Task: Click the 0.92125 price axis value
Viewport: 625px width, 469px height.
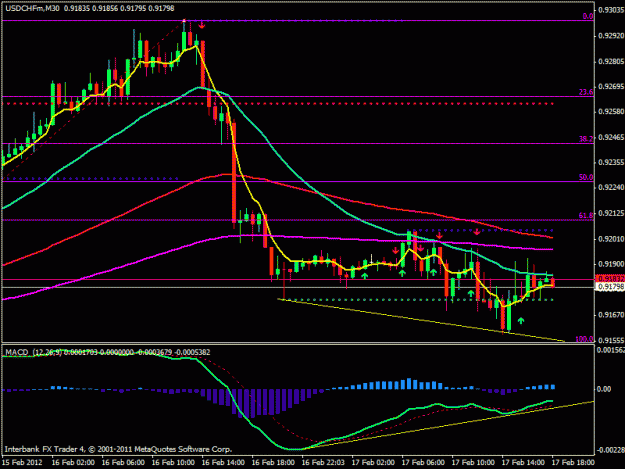Action: [x=611, y=214]
